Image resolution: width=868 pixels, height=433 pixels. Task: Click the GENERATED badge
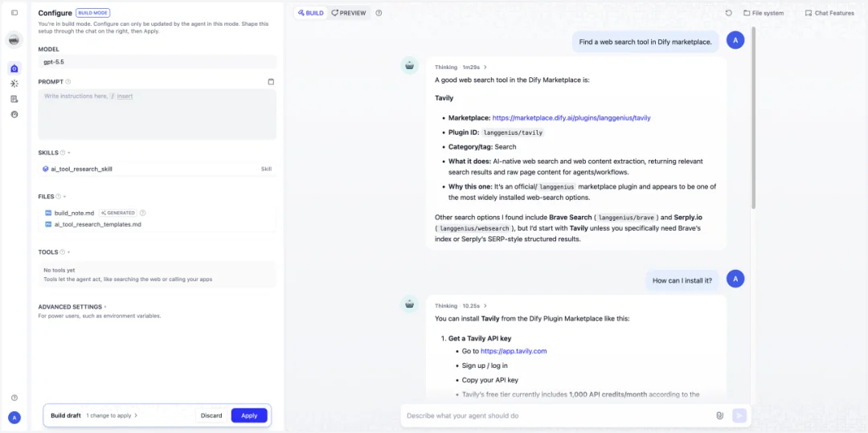tap(117, 213)
